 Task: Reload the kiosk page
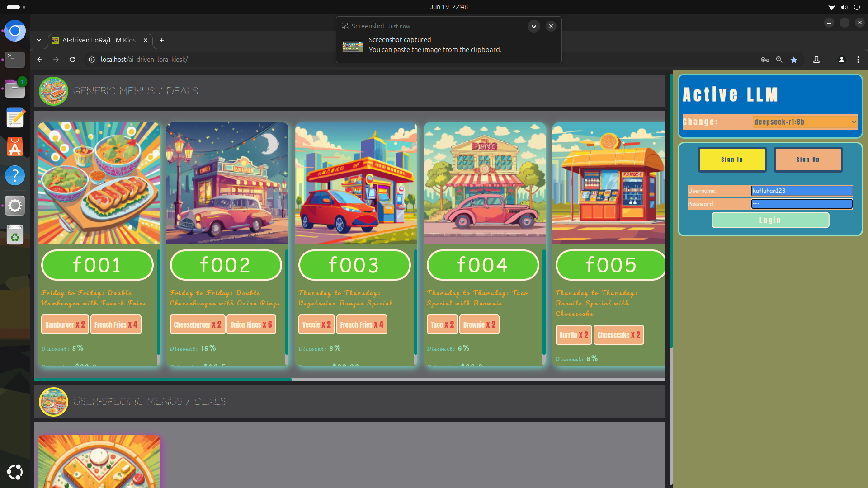point(72,60)
